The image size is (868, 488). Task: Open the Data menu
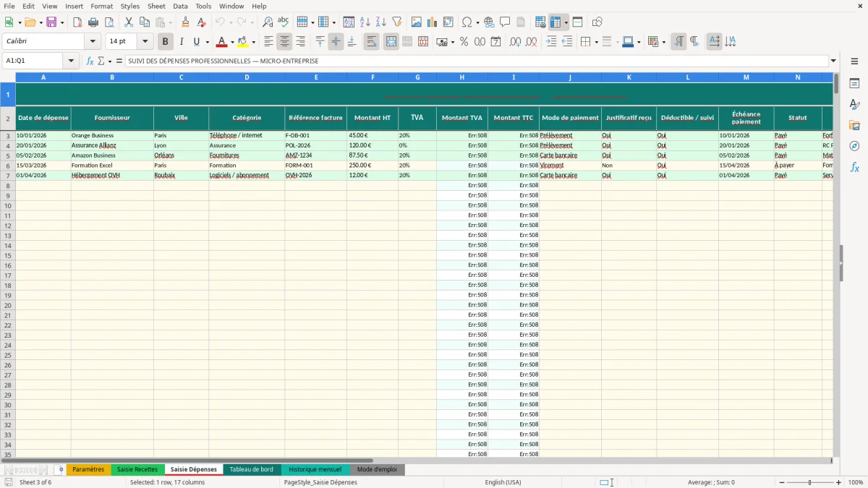point(180,6)
